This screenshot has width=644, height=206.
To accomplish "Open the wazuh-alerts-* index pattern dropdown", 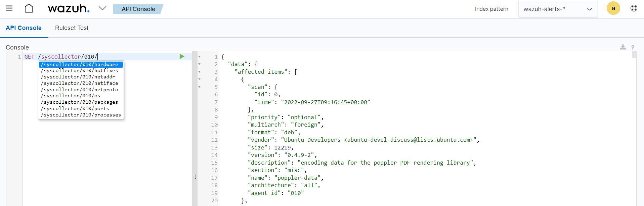I will pyautogui.click(x=558, y=9).
